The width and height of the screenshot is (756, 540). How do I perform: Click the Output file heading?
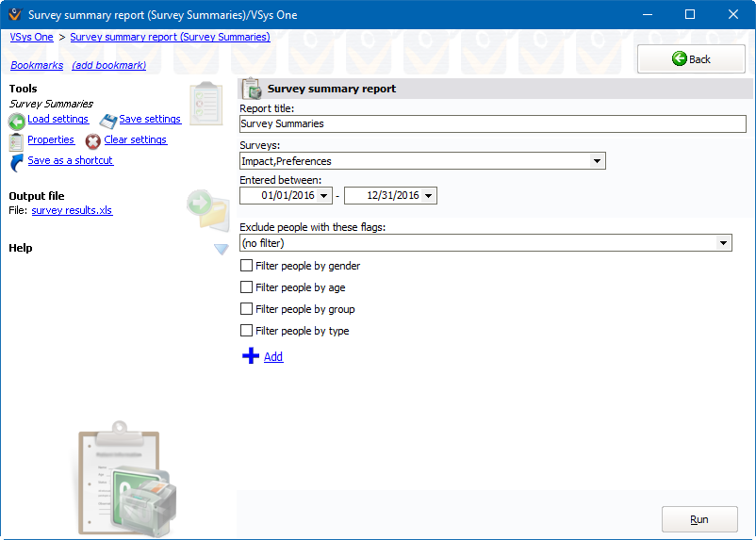(x=37, y=196)
